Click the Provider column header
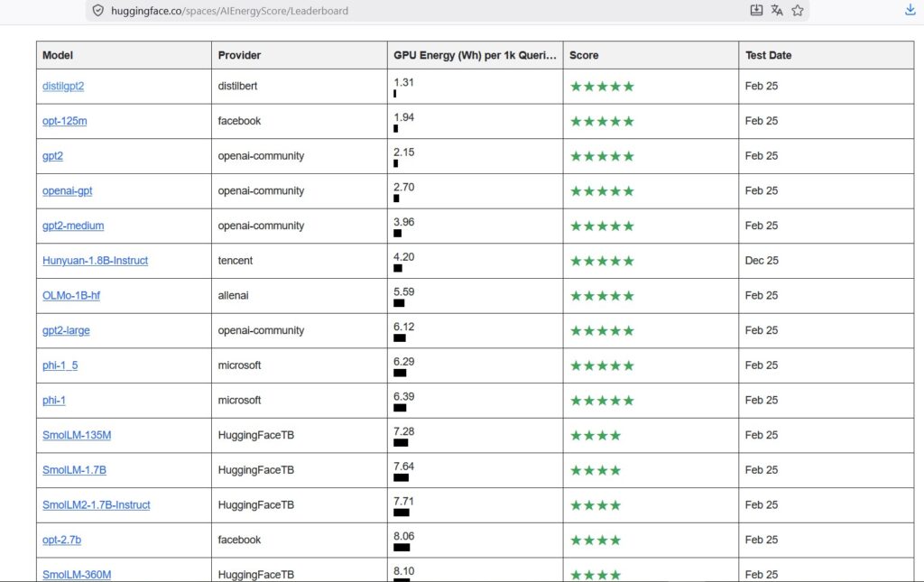The width and height of the screenshot is (924, 582). 300,55
